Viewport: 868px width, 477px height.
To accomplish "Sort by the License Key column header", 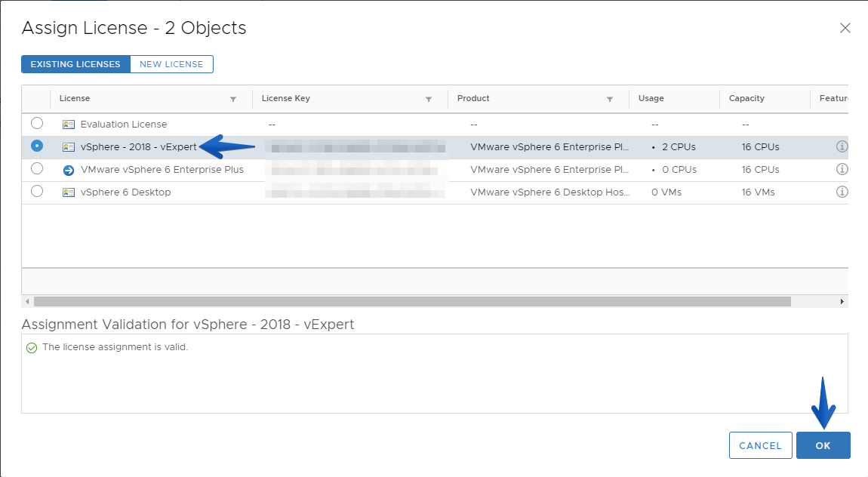I will [x=285, y=99].
